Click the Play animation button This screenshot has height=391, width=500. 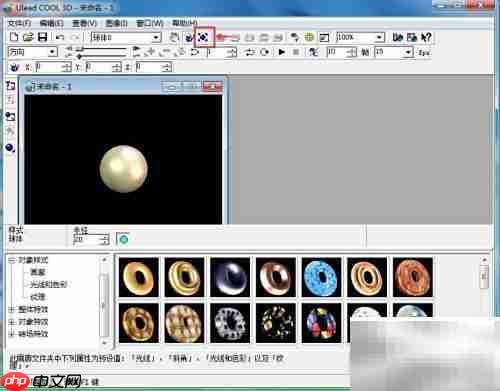[282, 52]
